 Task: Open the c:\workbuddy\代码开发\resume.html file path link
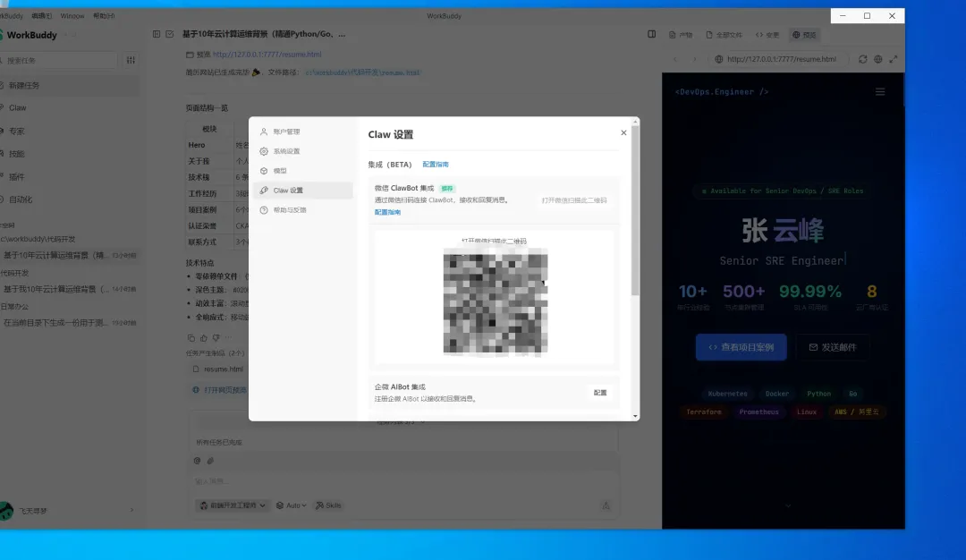point(362,72)
